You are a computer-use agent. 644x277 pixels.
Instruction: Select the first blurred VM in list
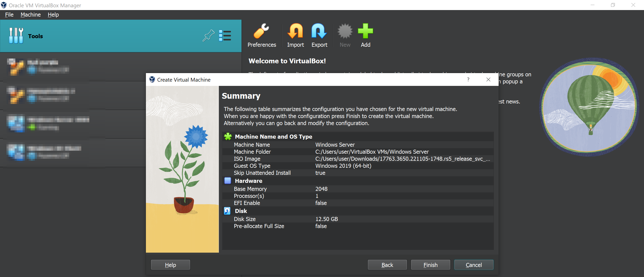73,67
